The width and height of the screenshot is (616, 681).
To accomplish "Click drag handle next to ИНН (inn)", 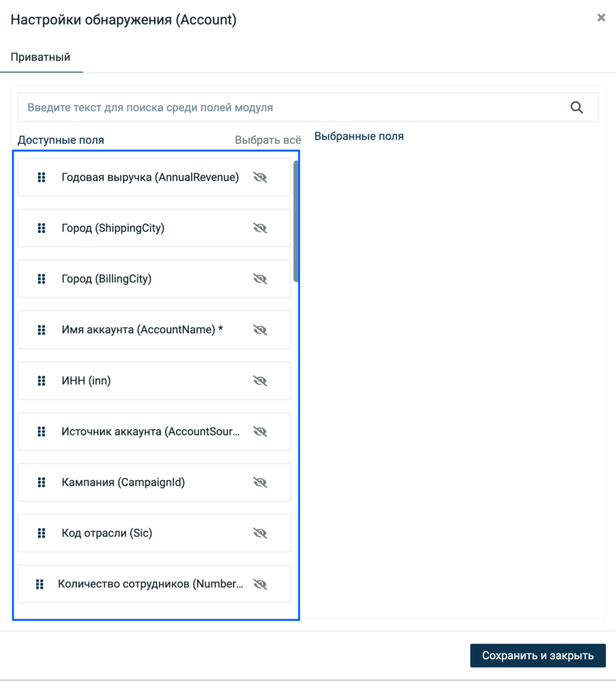I will coord(41,381).
